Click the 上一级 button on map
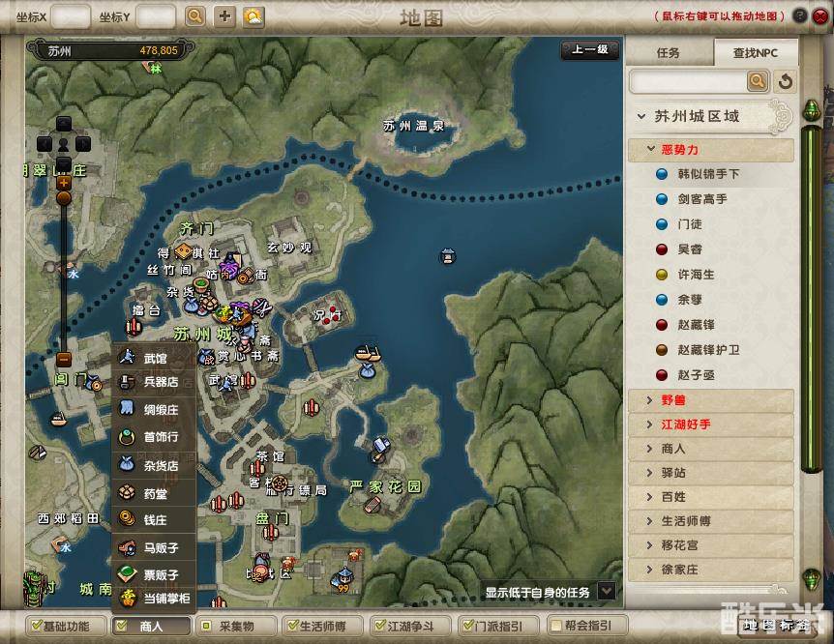The height and width of the screenshot is (644, 834). point(590,49)
